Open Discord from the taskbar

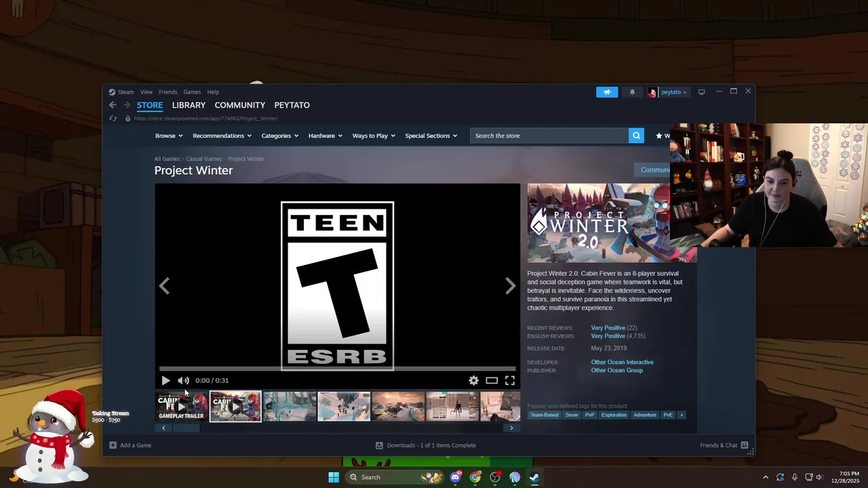(x=456, y=477)
